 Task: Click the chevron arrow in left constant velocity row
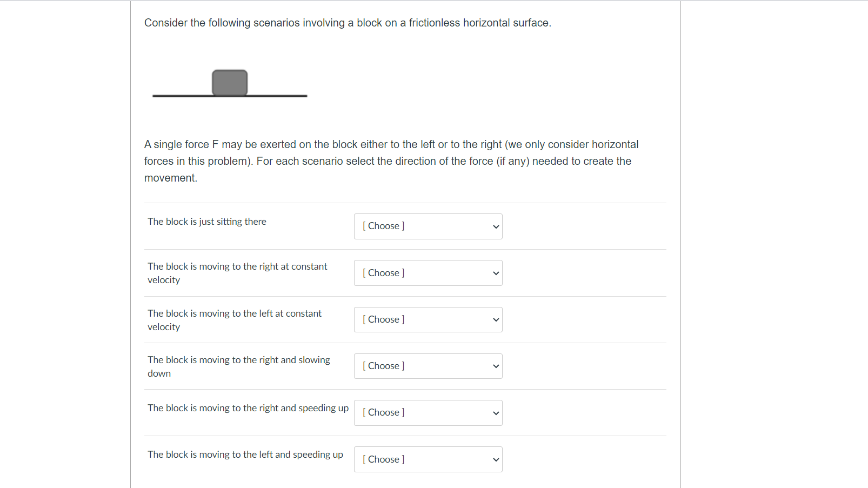click(x=496, y=320)
